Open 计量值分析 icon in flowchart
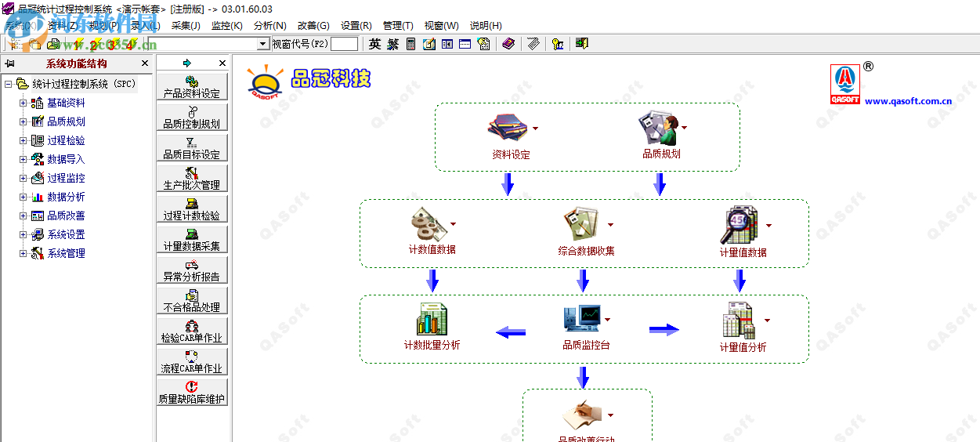The height and width of the screenshot is (442, 980). pyautogui.click(x=739, y=321)
